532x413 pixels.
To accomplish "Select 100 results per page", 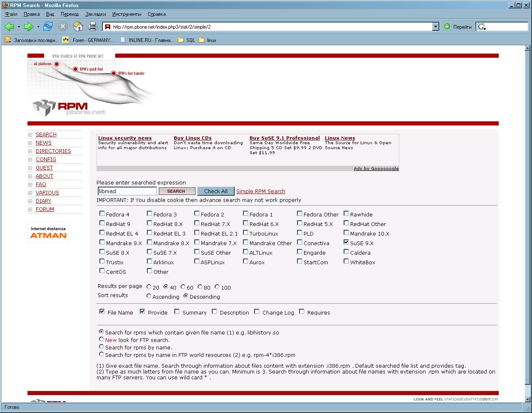I will point(217,287).
